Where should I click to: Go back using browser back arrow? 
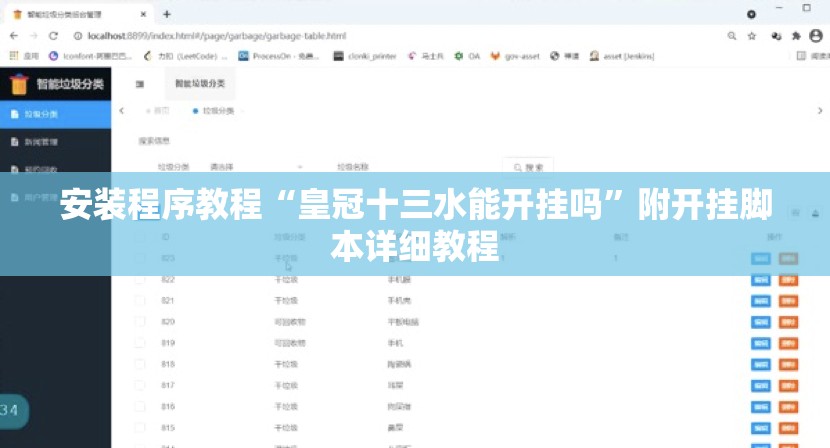pyautogui.click(x=14, y=35)
